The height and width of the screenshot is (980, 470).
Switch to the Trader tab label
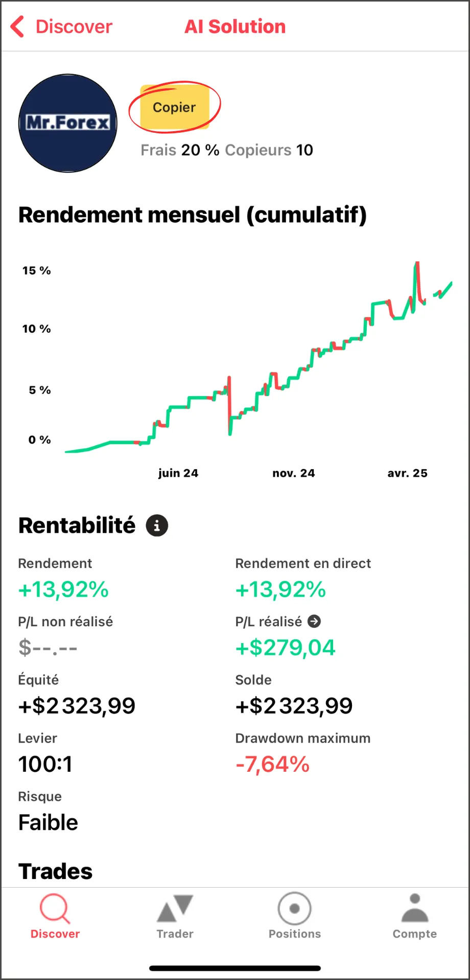(175, 934)
